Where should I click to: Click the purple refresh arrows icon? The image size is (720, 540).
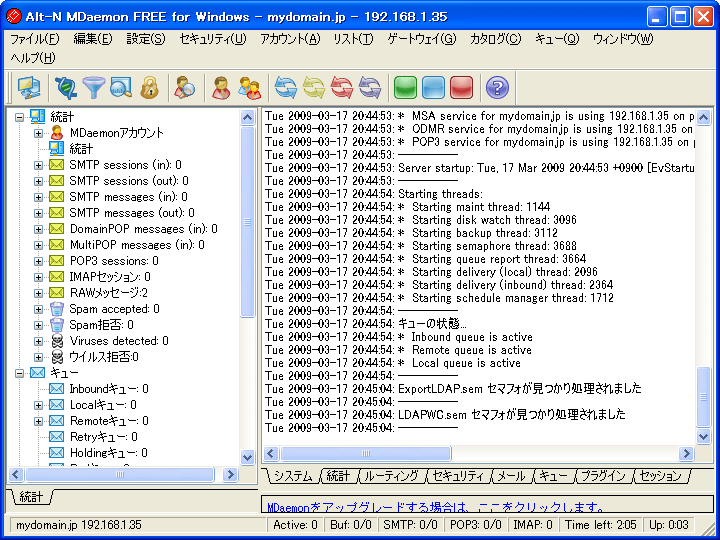(x=370, y=88)
